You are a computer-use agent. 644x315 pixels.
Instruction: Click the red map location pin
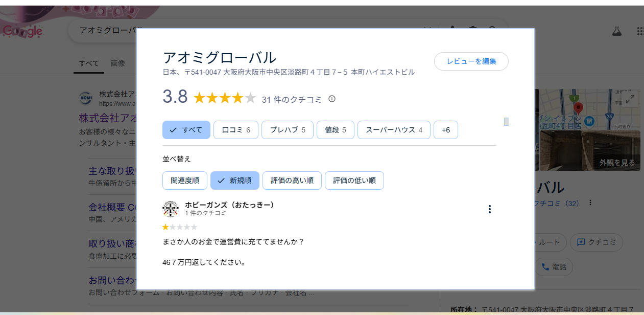[578, 108]
